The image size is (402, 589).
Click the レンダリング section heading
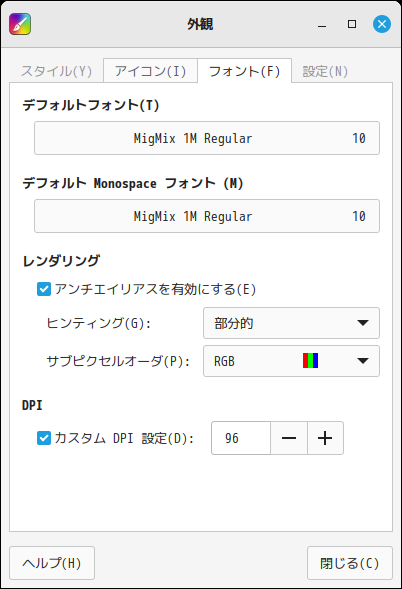(x=61, y=261)
